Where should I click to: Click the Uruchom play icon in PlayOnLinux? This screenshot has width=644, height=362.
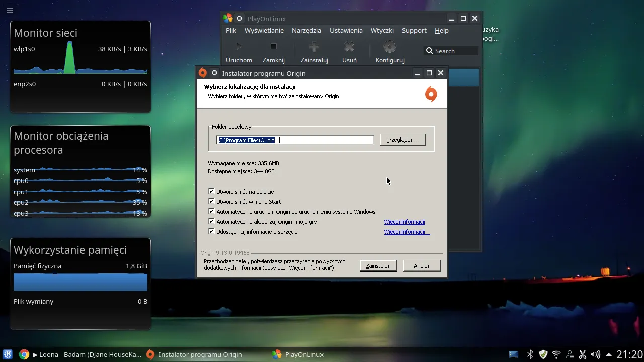239,47
